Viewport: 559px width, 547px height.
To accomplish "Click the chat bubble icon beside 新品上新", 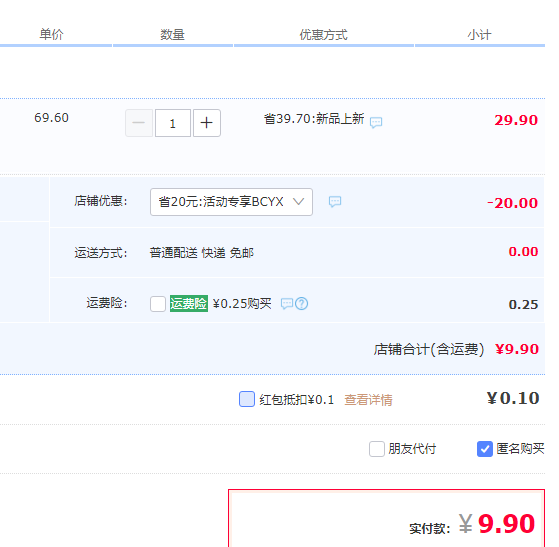I will pyautogui.click(x=376, y=122).
